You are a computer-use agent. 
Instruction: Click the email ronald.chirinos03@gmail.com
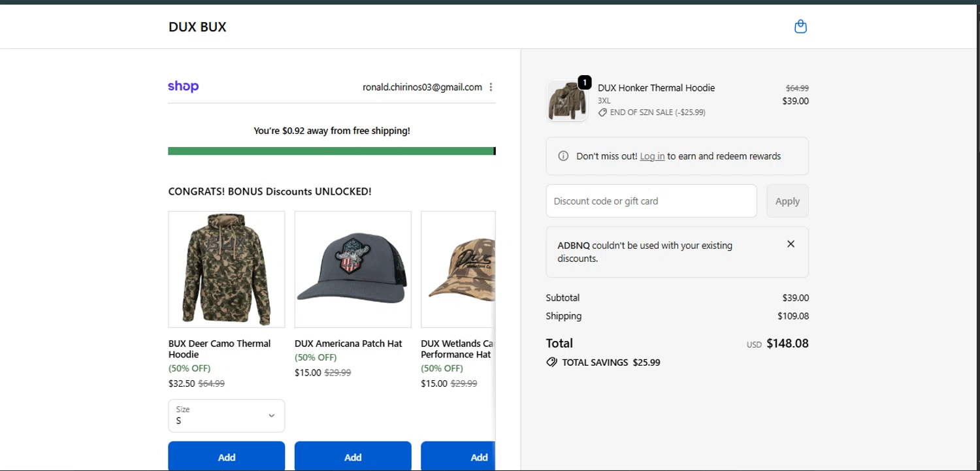422,87
